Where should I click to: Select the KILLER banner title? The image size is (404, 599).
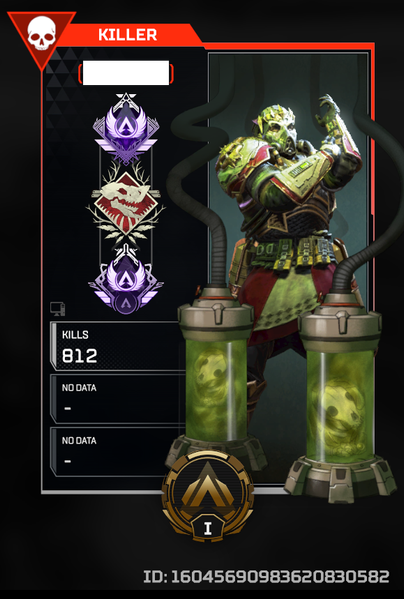[128, 35]
